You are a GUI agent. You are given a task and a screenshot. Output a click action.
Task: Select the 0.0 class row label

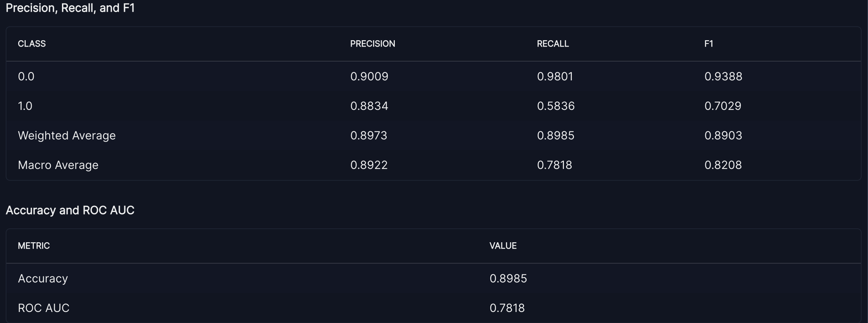[26, 76]
